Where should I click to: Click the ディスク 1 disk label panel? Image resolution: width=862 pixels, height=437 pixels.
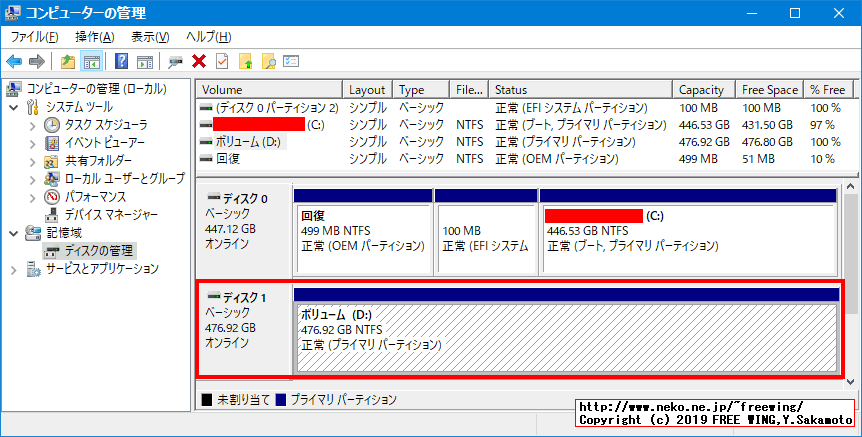click(244, 332)
